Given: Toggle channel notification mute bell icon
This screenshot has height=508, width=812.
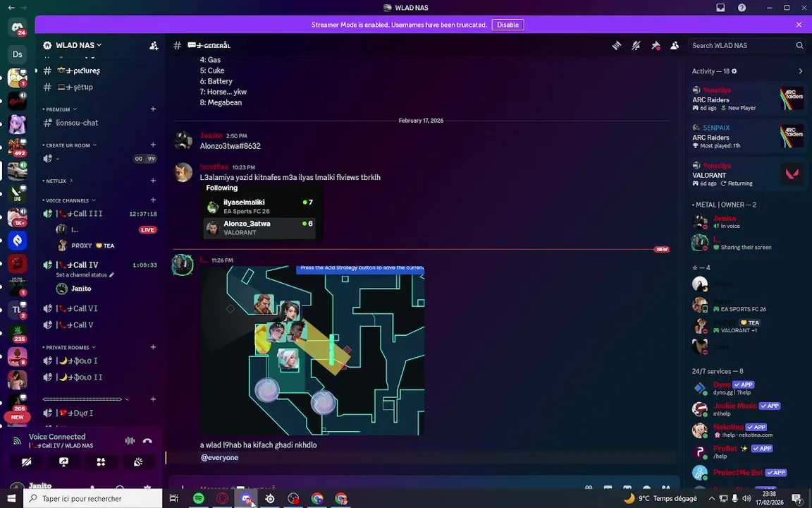Looking at the screenshot, I should click(636, 46).
